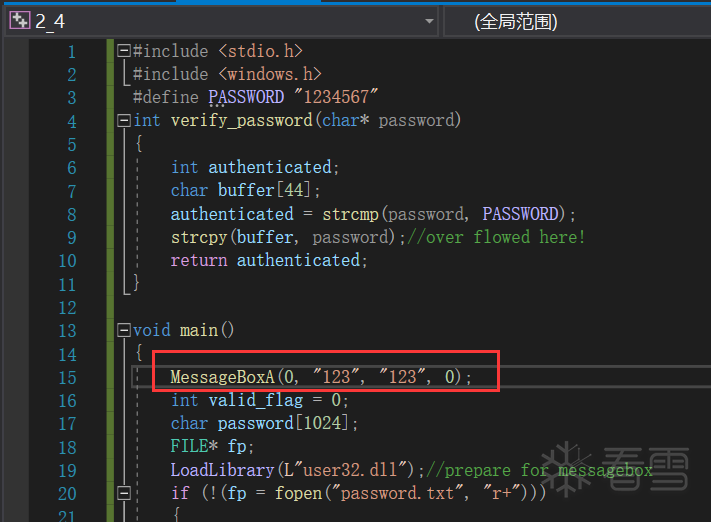Click line number 3
Viewport: 711px width, 522px height.
[x=72, y=98]
